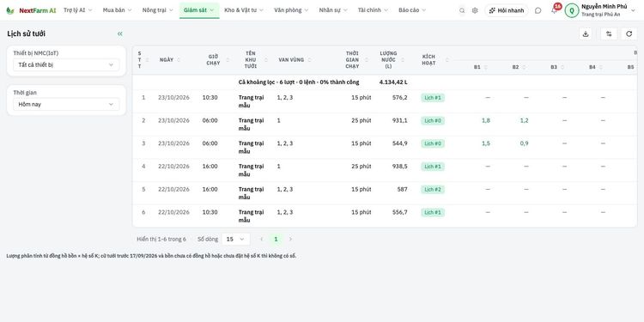Sort by Lượng nước column
This screenshot has height=322, width=644.
tap(404, 60)
